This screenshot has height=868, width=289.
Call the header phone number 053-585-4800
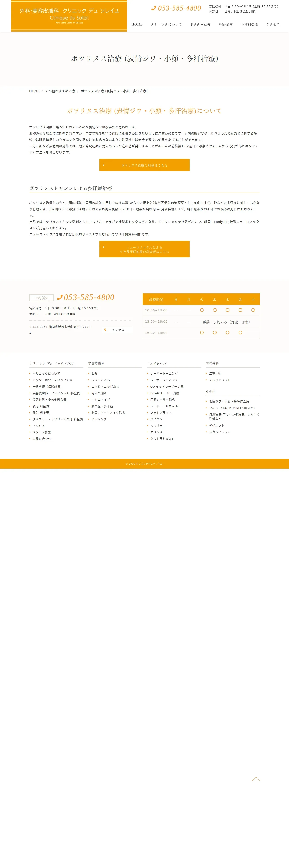coord(179,8)
